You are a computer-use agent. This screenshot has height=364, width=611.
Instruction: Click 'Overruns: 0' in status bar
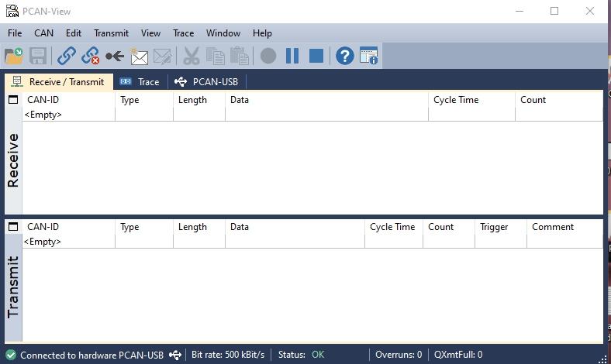399,355
